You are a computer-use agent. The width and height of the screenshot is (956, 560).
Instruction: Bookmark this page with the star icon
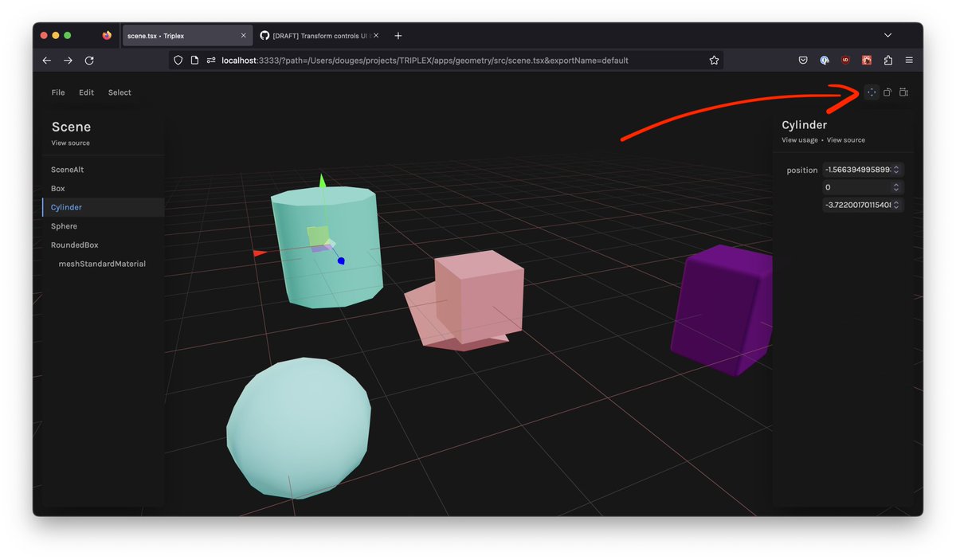[x=714, y=61]
